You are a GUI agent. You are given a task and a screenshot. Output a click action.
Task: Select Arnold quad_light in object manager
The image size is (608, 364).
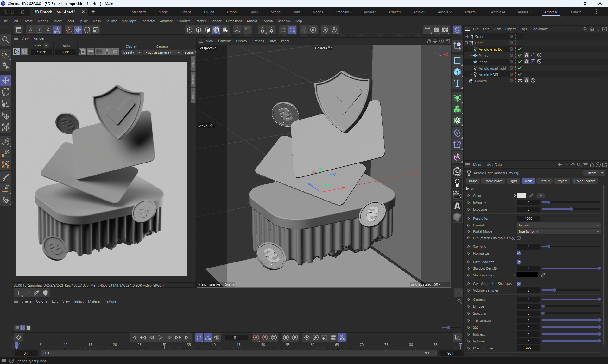[x=492, y=68]
